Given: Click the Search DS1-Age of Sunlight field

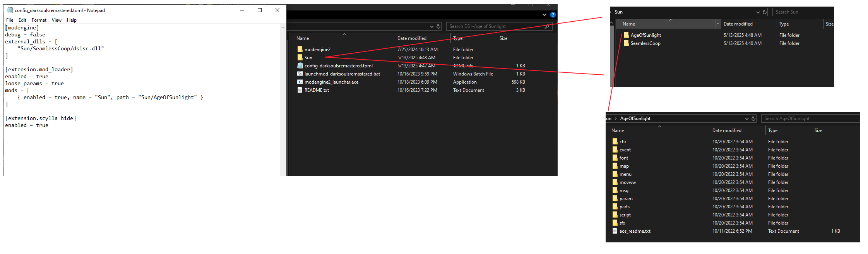Looking at the screenshot, I should pyautogui.click(x=499, y=26).
